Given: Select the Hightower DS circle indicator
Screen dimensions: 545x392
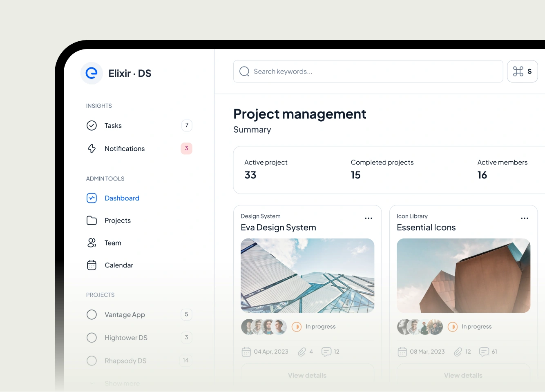Looking at the screenshot, I should click(92, 338).
